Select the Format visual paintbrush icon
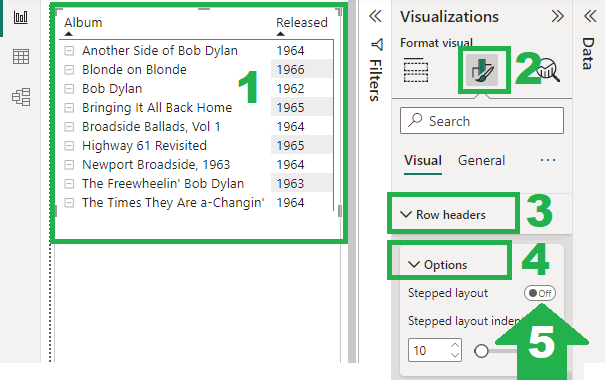 [482, 70]
